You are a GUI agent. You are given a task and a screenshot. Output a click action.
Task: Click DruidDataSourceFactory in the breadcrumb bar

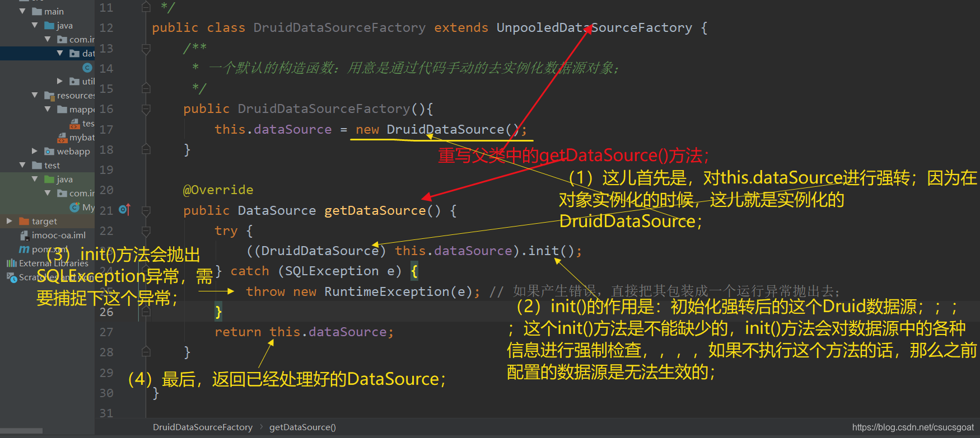pos(203,427)
